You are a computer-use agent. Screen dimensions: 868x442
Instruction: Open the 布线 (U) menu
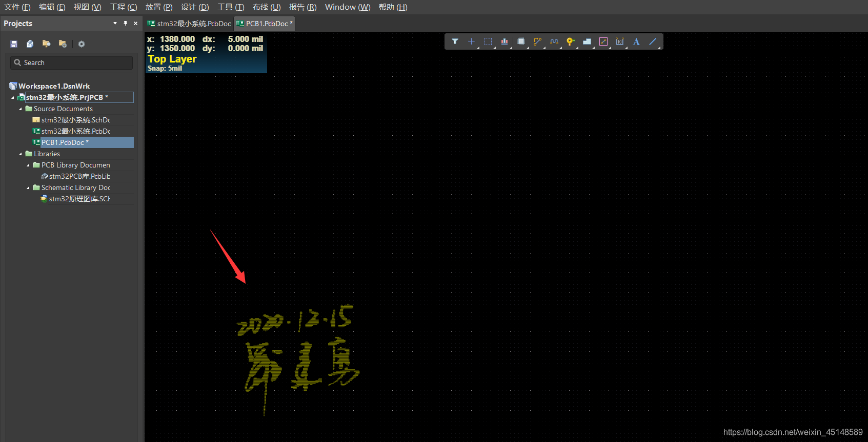[267, 7]
